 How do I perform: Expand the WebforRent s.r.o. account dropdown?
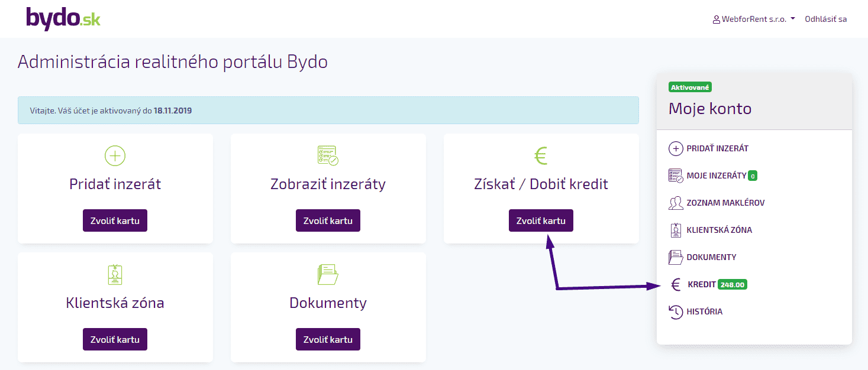tap(753, 18)
